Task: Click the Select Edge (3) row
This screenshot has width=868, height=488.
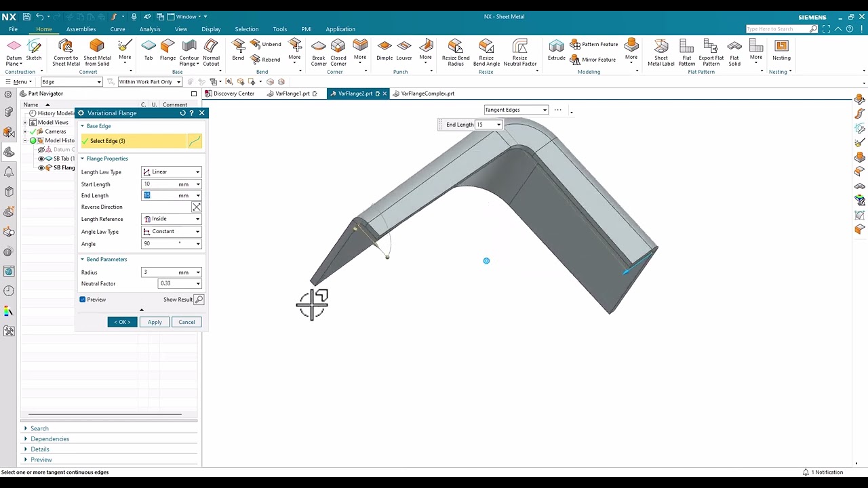Action: (x=134, y=141)
